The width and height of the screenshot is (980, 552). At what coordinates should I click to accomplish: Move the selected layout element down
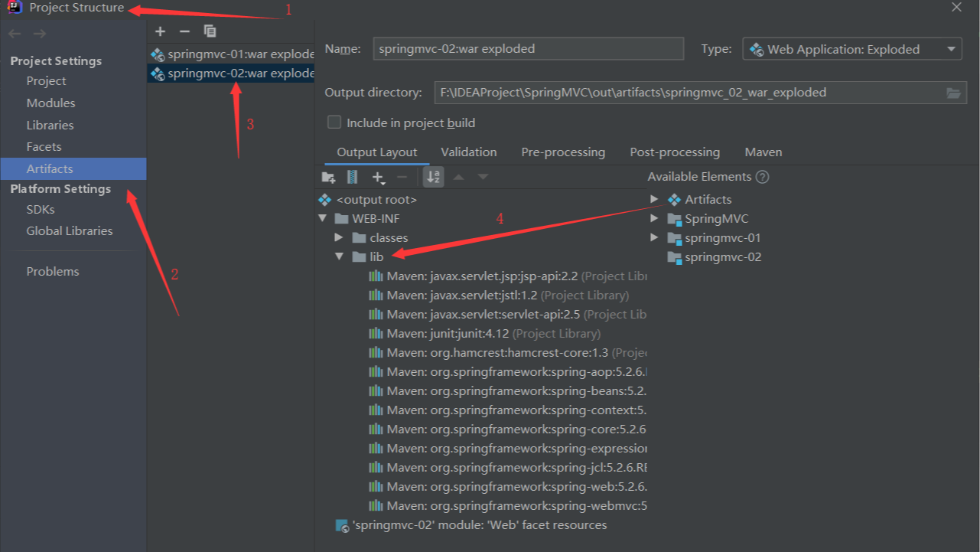click(483, 177)
